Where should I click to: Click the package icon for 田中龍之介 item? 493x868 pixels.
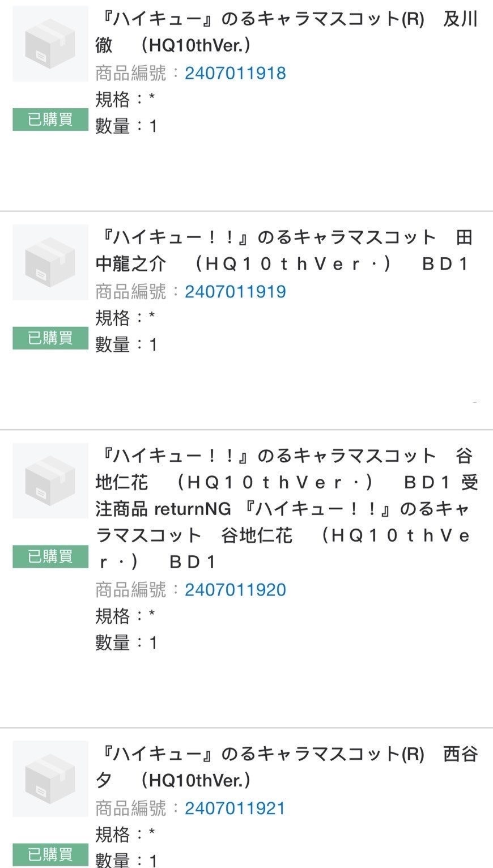[x=50, y=262]
